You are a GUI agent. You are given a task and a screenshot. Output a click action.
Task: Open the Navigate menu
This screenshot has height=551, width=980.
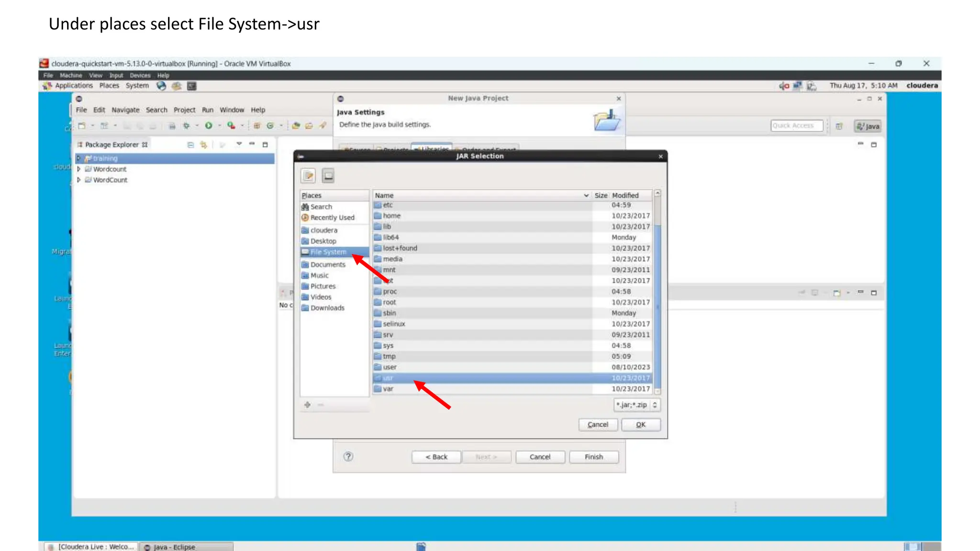point(125,110)
